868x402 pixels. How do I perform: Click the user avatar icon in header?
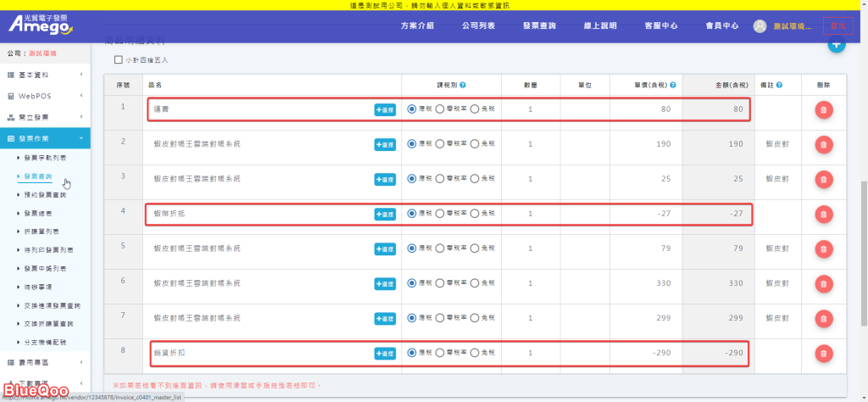(760, 26)
